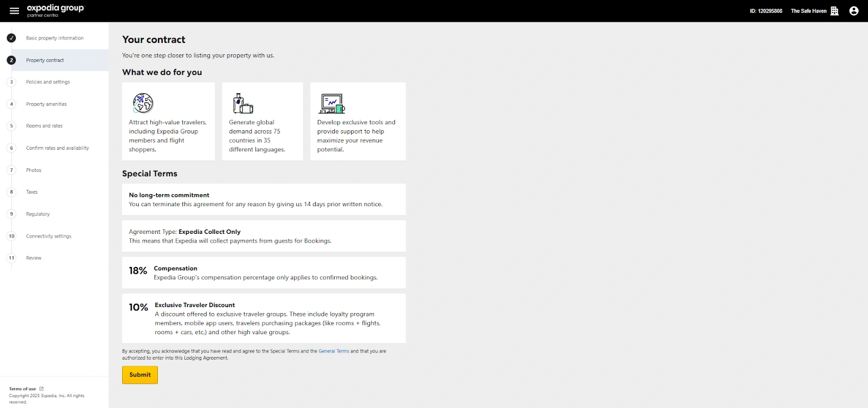This screenshot has width=868, height=408.
Task: Open Property amenities step
Action: point(47,104)
